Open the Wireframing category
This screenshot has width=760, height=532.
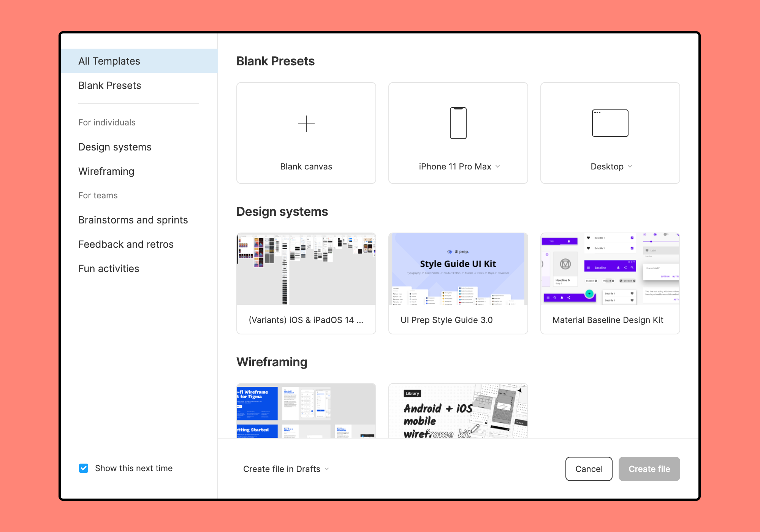pos(106,171)
